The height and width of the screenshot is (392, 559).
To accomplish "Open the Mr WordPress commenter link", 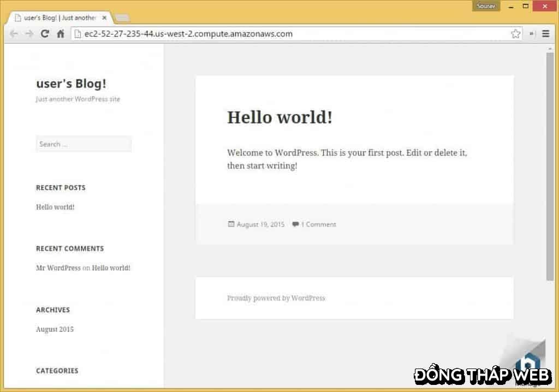I will [x=58, y=268].
